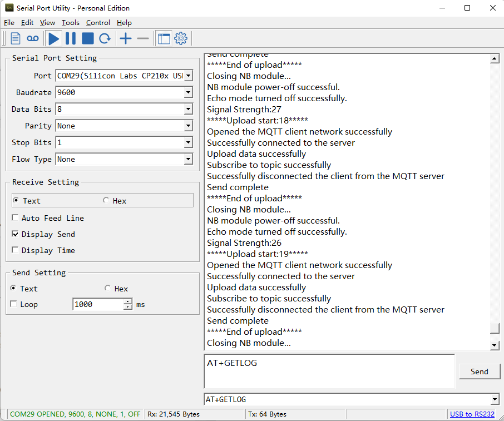Click the Pause toolbar icon
This screenshot has width=504, height=421.
(71, 38)
